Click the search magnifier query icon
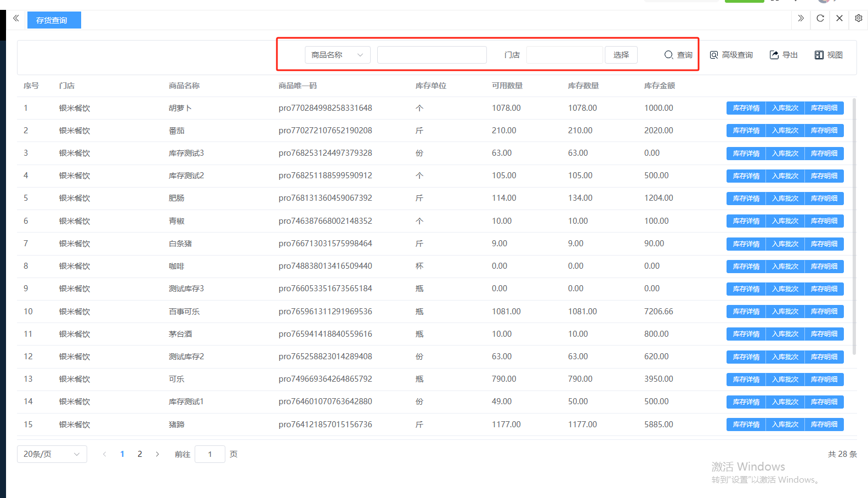 click(x=668, y=55)
